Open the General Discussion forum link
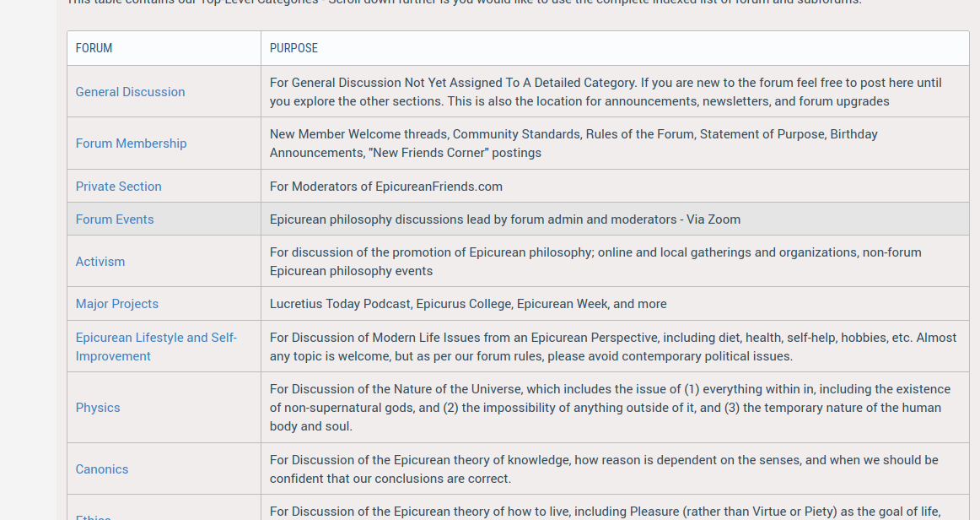The height and width of the screenshot is (520, 980). pos(130,92)
